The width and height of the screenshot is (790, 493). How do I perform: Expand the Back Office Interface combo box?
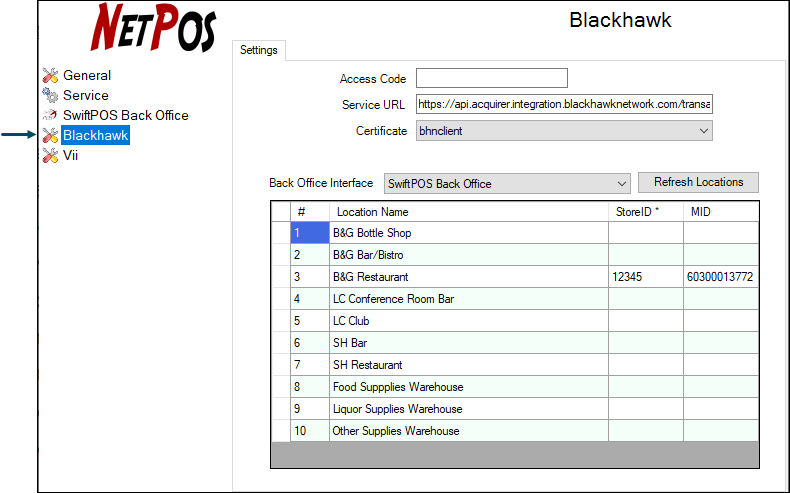(507, 184)
